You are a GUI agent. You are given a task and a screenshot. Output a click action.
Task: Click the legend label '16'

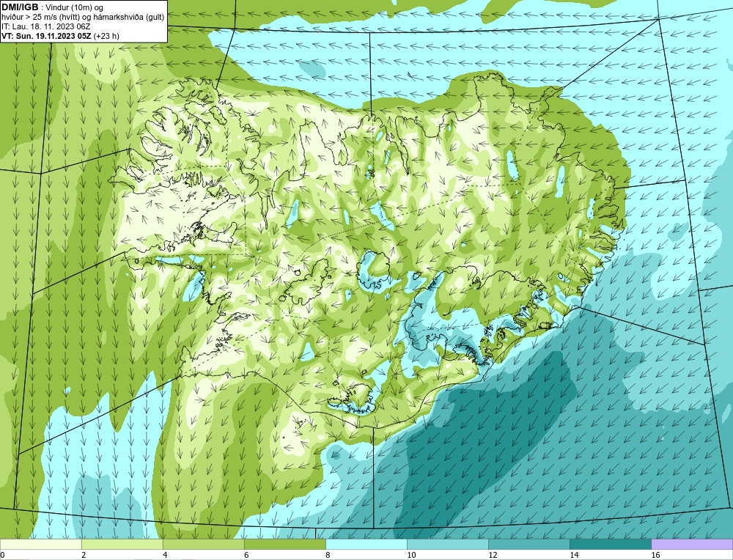(655, 555)
